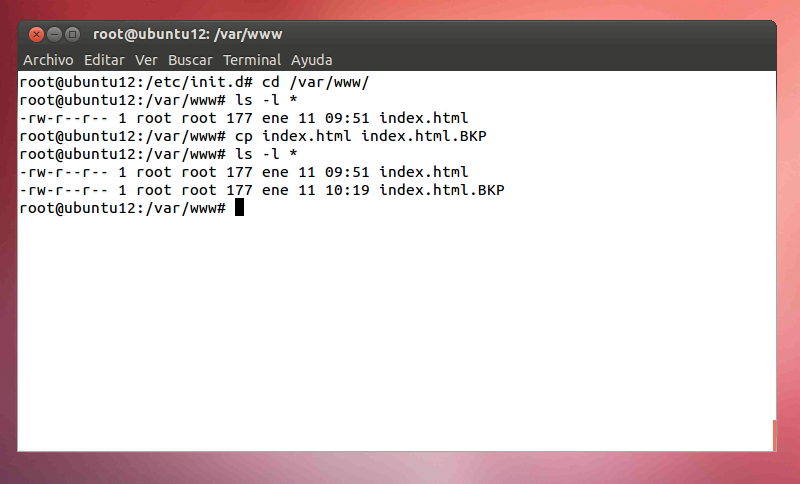Click the Ver menu
Viewport: 800px width, 484px height.
pyautogui.click(x=146, y=60)
